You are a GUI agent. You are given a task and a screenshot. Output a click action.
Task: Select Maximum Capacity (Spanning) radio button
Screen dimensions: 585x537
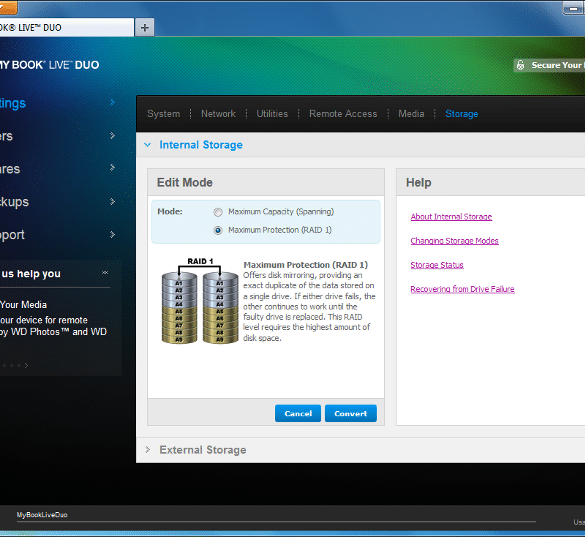pos(218,212)
